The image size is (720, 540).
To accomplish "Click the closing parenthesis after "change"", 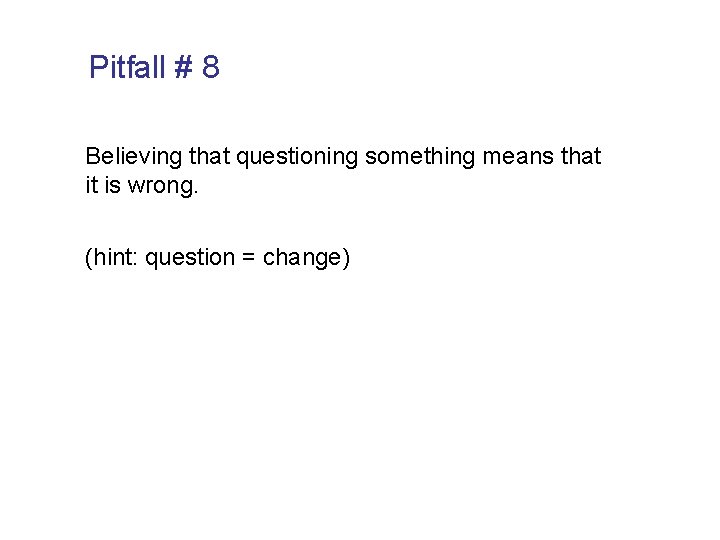I will point(346,258).
